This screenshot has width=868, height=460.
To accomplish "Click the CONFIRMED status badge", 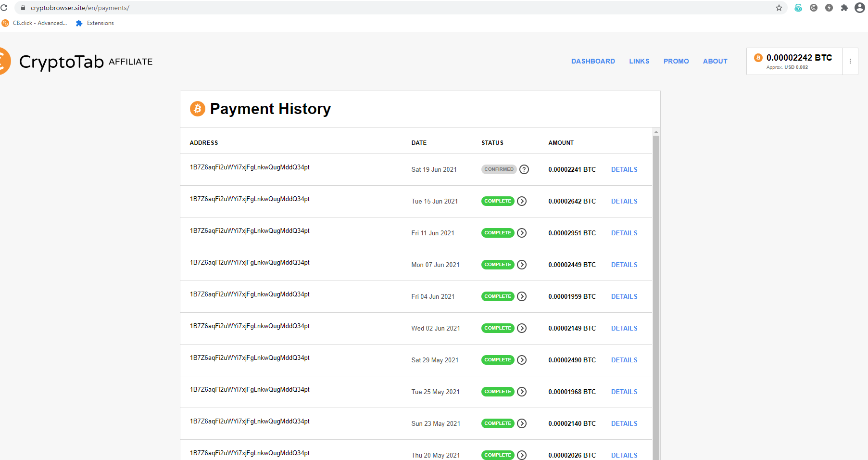I will tap(499, 169).
